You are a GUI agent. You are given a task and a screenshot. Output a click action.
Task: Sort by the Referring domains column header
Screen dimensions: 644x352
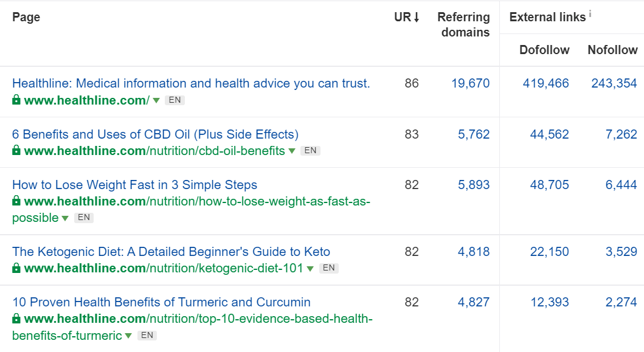[463, 25]
